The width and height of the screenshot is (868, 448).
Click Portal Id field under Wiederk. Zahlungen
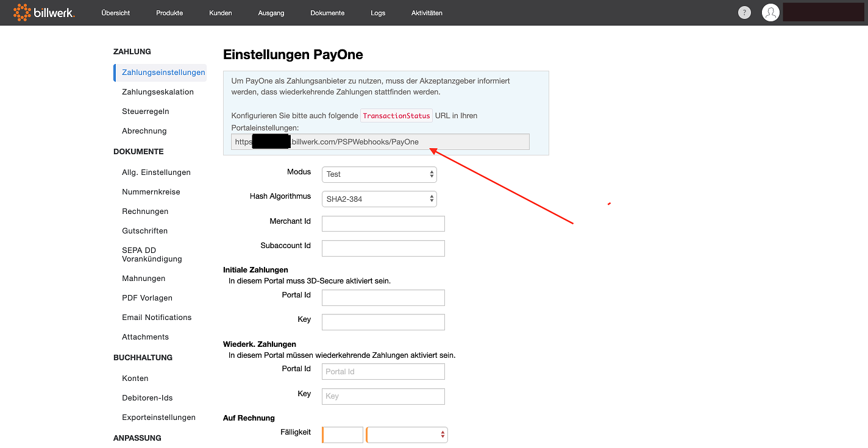pyautogui.click(x=383, y=371)
